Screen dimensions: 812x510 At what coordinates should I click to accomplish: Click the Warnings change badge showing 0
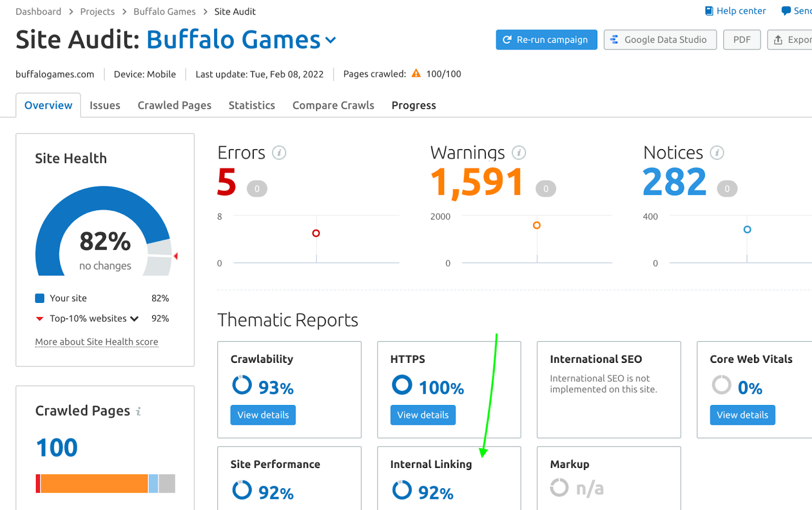click(x=546, y=189)
